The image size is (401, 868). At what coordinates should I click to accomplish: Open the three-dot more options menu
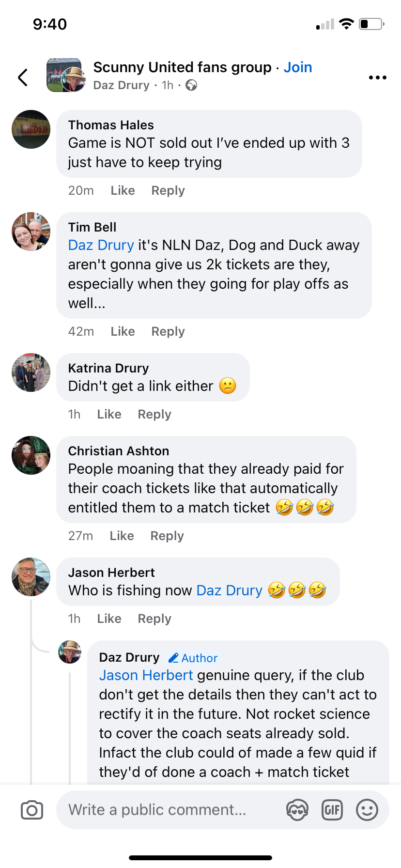point(377,77)
